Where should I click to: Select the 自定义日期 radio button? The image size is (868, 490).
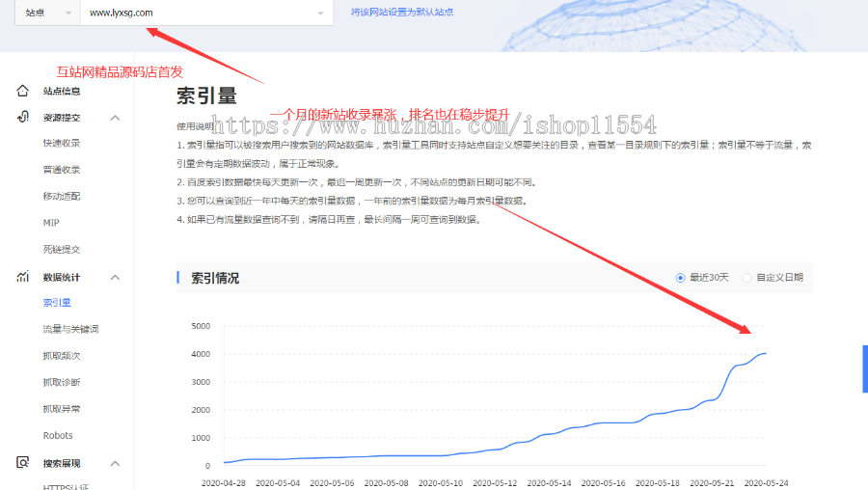(747, 278)
